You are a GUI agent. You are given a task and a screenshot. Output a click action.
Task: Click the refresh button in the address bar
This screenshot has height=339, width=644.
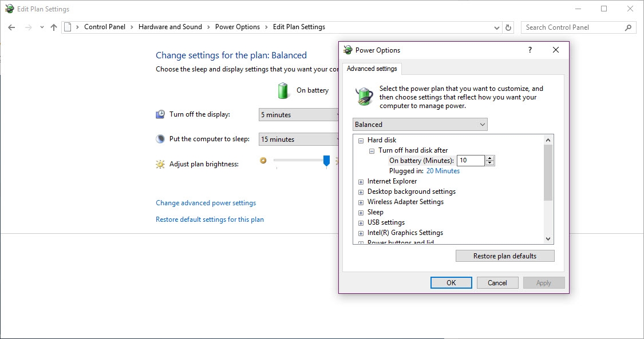tap(508, 27)
